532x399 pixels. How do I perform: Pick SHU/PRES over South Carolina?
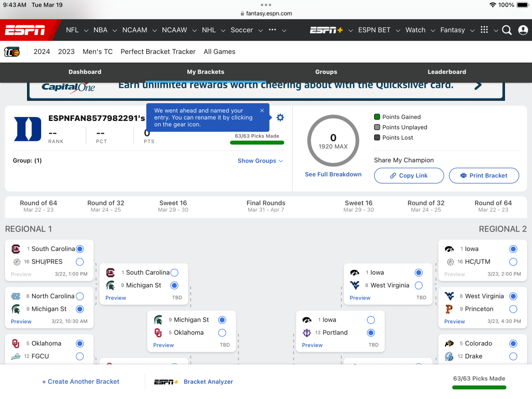point(80,262)
